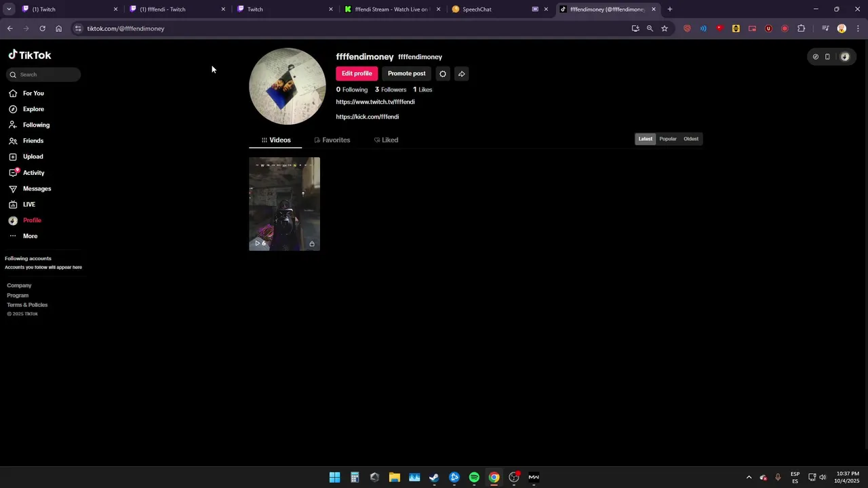Show hidden system tray icons

[x=749, y=477]
